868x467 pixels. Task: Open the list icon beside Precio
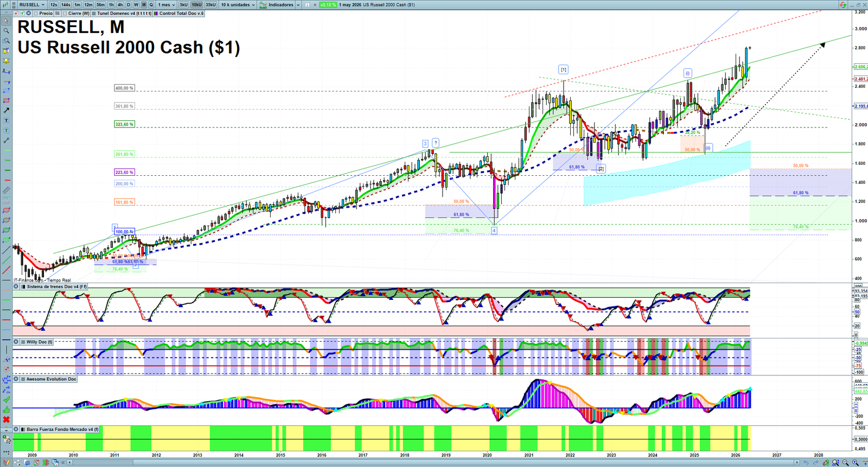58,13
